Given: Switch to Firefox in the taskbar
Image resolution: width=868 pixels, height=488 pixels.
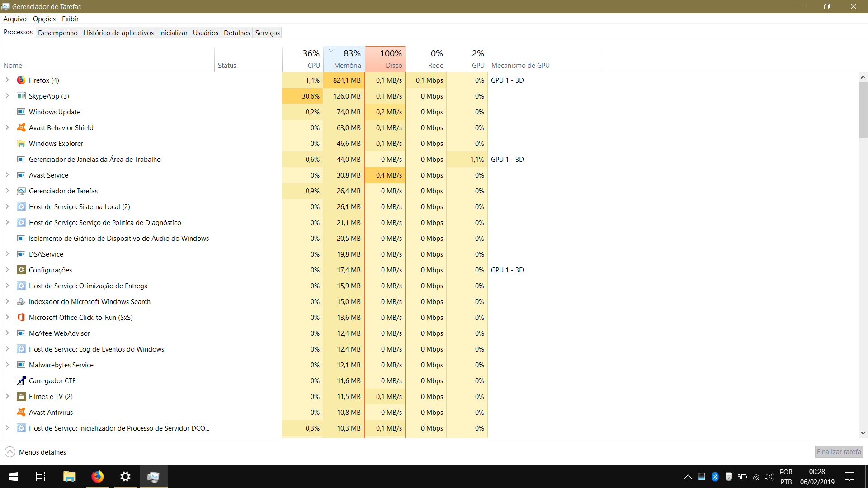Looking at the screenshot, I should (x=97, y=477).
